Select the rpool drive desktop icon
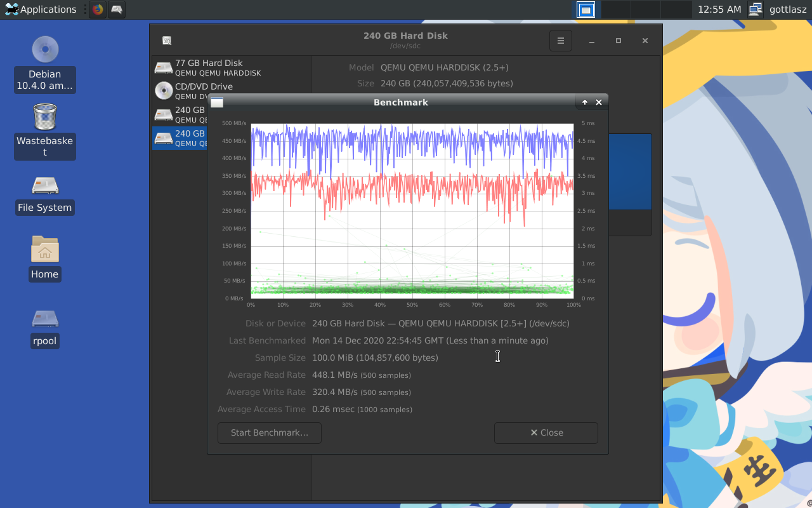Screen dimensions: 812x508 [x=45, y=328]
